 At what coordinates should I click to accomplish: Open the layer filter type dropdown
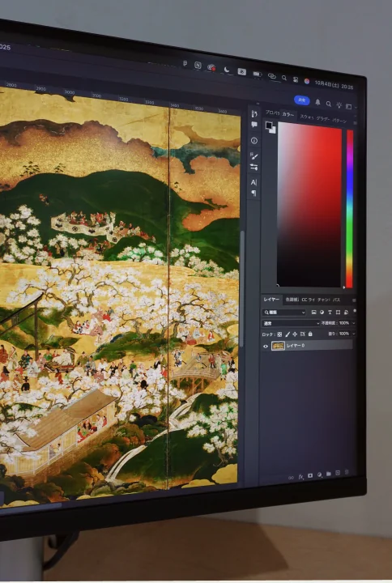click(284, 313)
